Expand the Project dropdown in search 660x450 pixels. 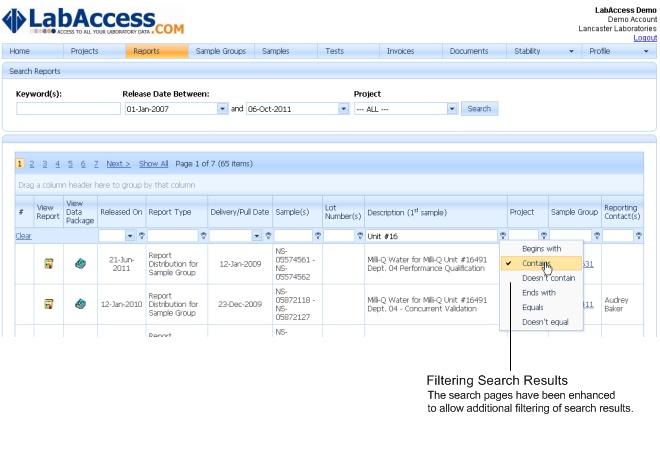[x=452, y=109]
